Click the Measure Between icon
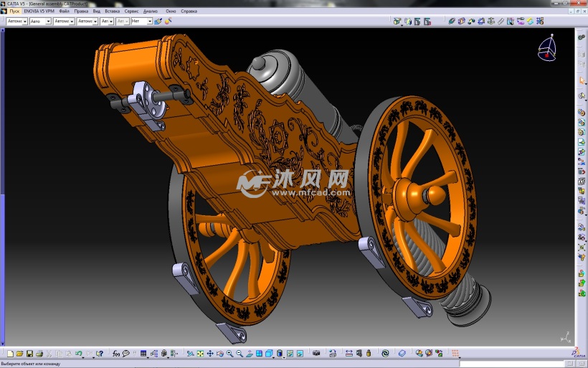Viewport: 588px width, 368px height. 348,354
